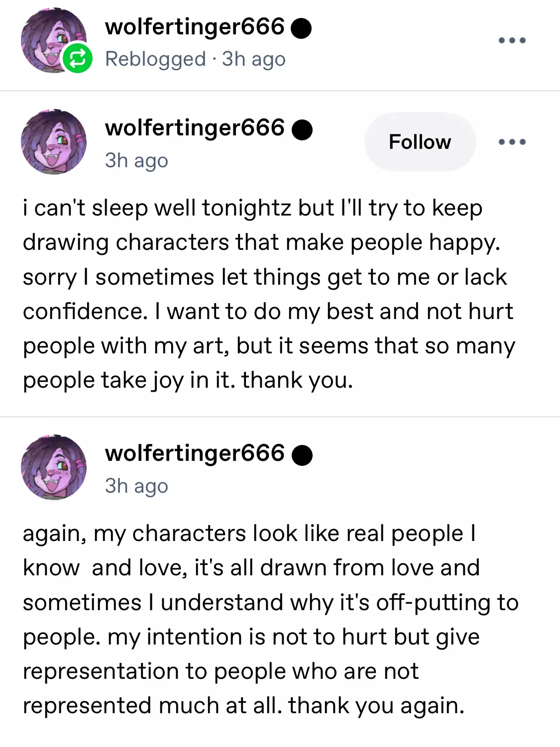The image size is (560, 747).
Task: Click wolfertinger666 username on the last post
Action: coord(195,453)
